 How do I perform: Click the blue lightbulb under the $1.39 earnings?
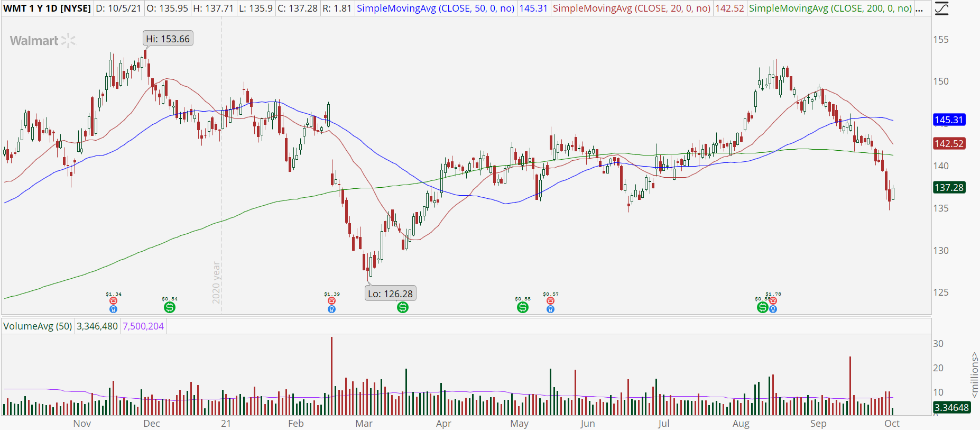[x=331, y=309]
